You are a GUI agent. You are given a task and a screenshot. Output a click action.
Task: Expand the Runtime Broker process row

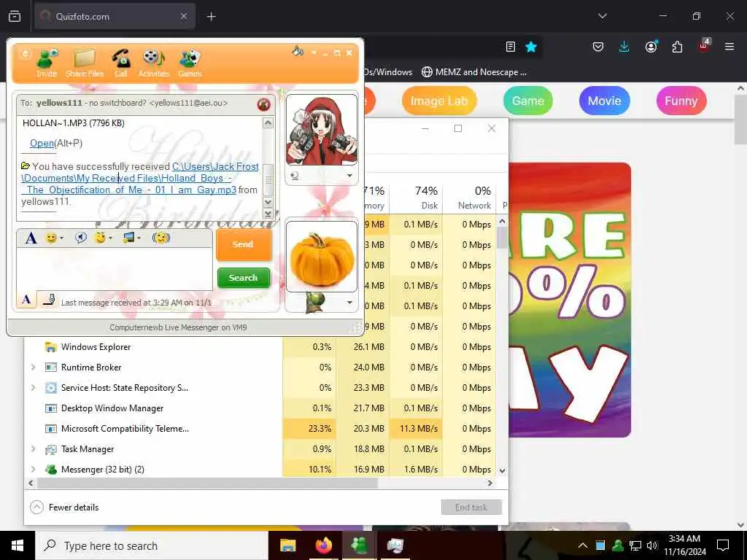(33, 367)
